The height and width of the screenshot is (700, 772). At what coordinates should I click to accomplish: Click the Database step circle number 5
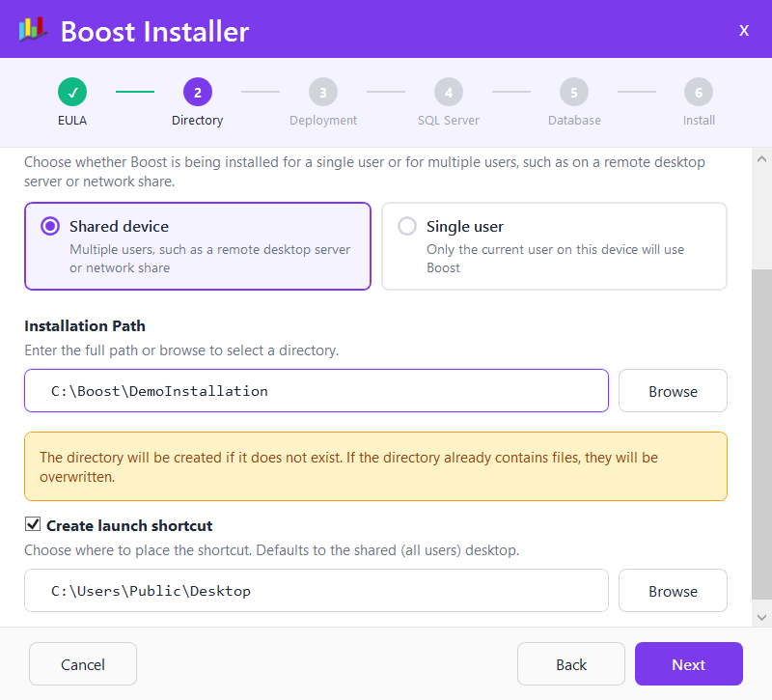click(574, 92)
